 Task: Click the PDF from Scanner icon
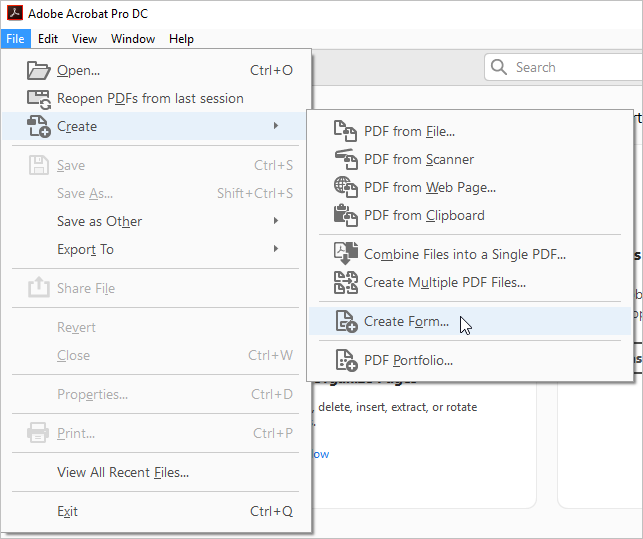346,159
